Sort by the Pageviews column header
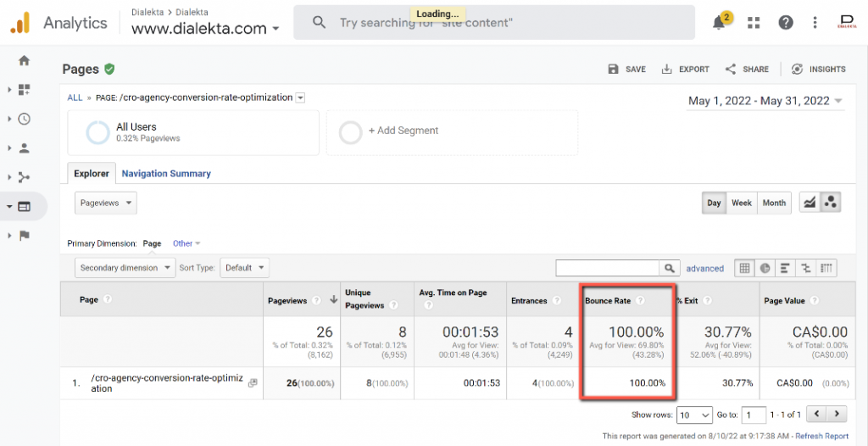The width and height of the screenshot is (868, 446). pyautogui.click(x=287, y=300)
